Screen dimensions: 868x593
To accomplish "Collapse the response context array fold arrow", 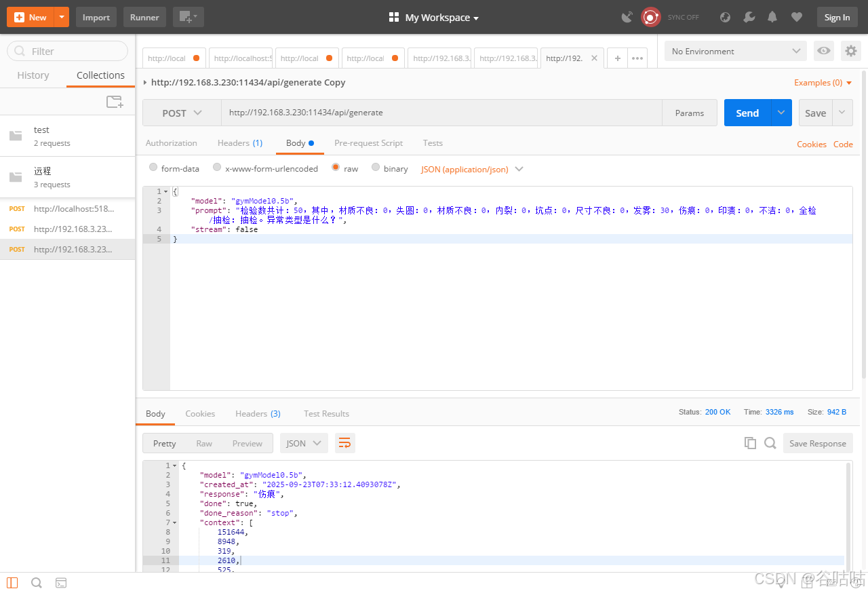I will click(x=174, y=523).
